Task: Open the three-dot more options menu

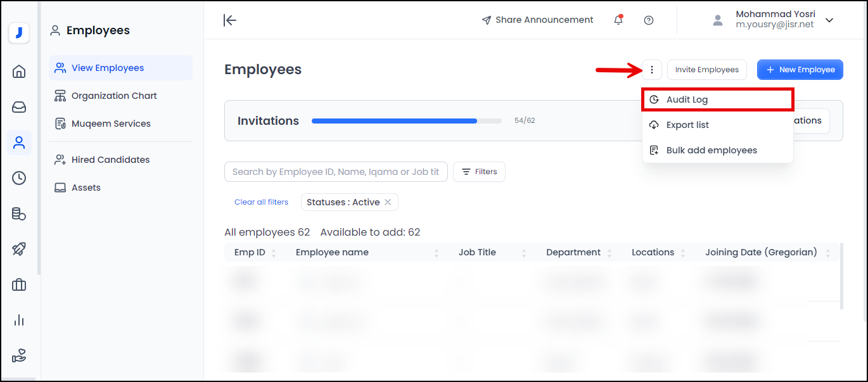Action: click(652, 70)
